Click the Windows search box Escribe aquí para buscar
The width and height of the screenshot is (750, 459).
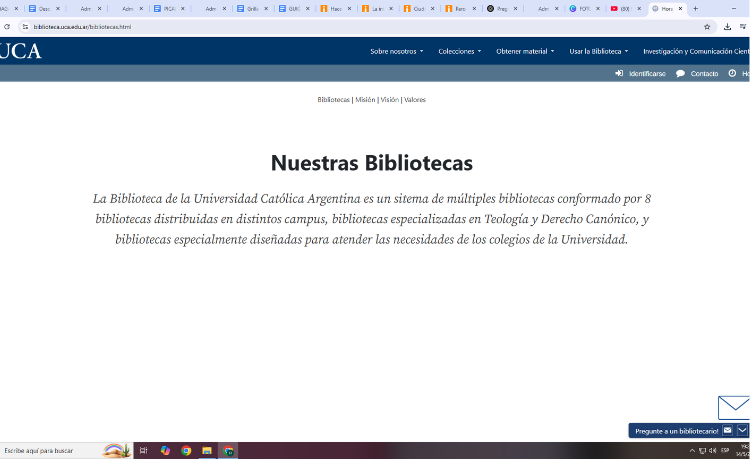pyautogui.click(x=66, y=450)
